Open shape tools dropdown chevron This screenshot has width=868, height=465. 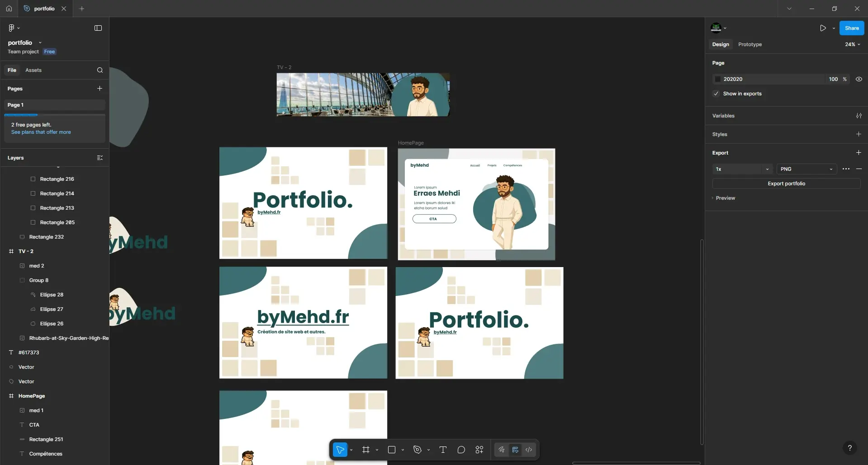pos(403,450)
